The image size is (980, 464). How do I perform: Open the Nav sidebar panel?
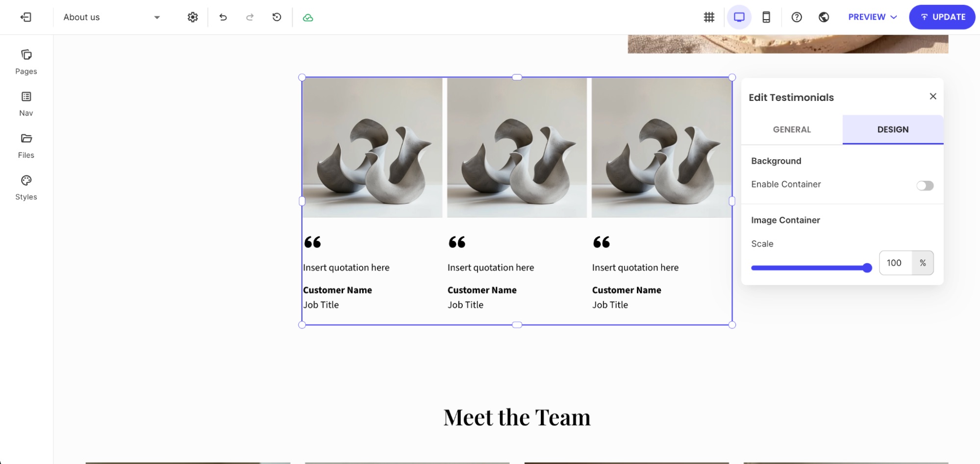[26, 104]
